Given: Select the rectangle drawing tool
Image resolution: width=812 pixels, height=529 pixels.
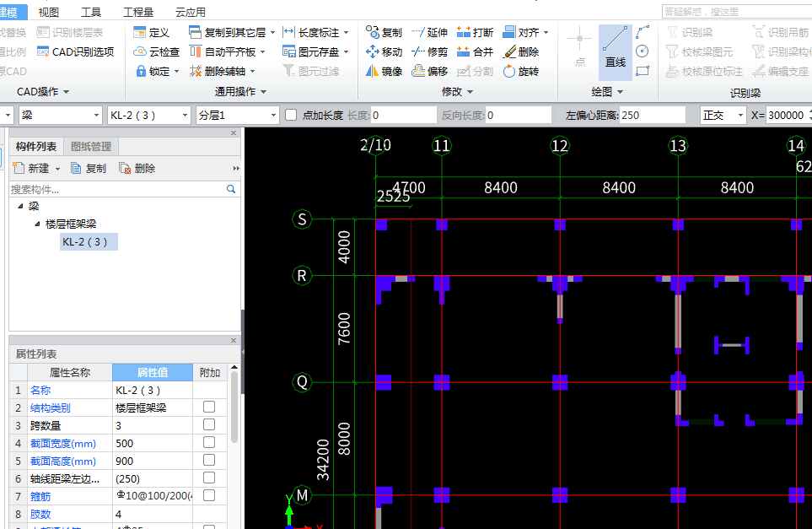Looking at the screenshot, I should tap(643, 71).
